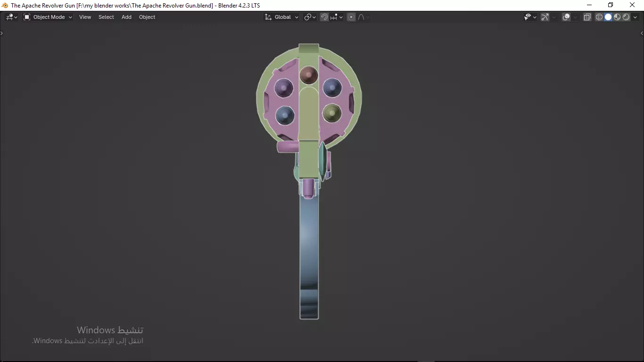The width and height of the screenshot is (644, 362).
Task: Restore down the Blender window
Action: tap(611, 5)
